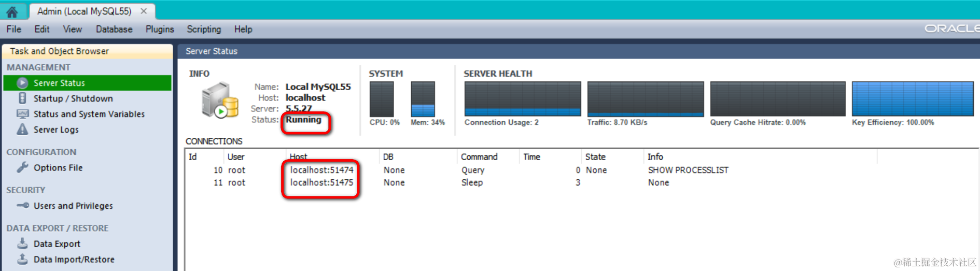Open Options File configuration

(x=58, y=168)
